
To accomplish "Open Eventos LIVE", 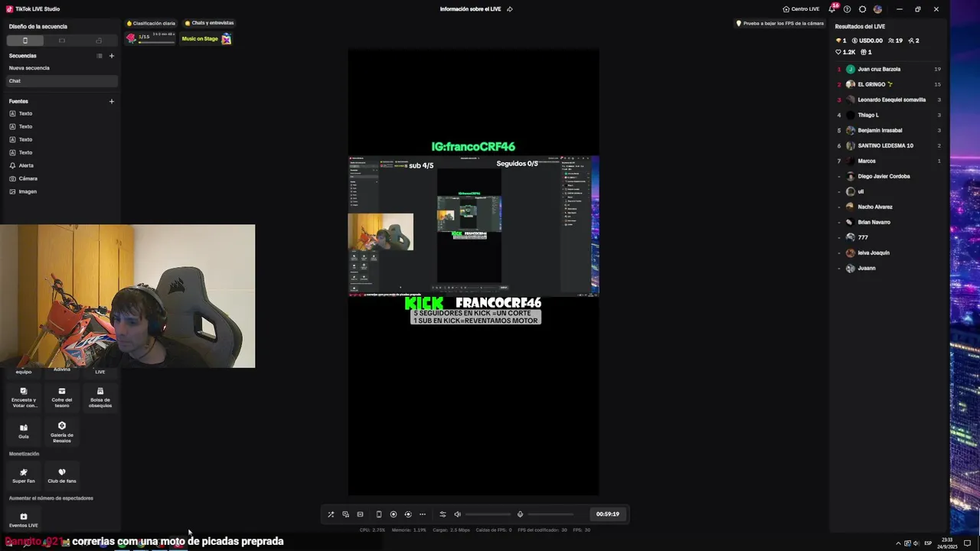I will point(24,520).
